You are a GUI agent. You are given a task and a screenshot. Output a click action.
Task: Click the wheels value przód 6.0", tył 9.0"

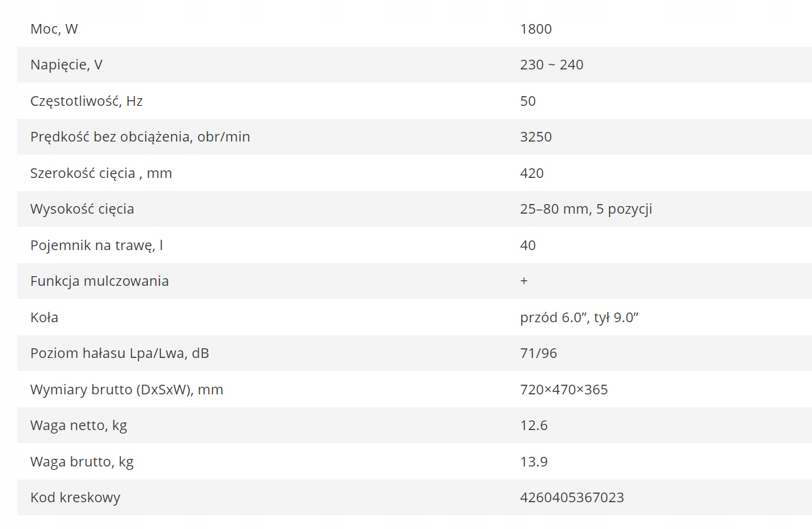pyautogui.click(x=582, y=317)
